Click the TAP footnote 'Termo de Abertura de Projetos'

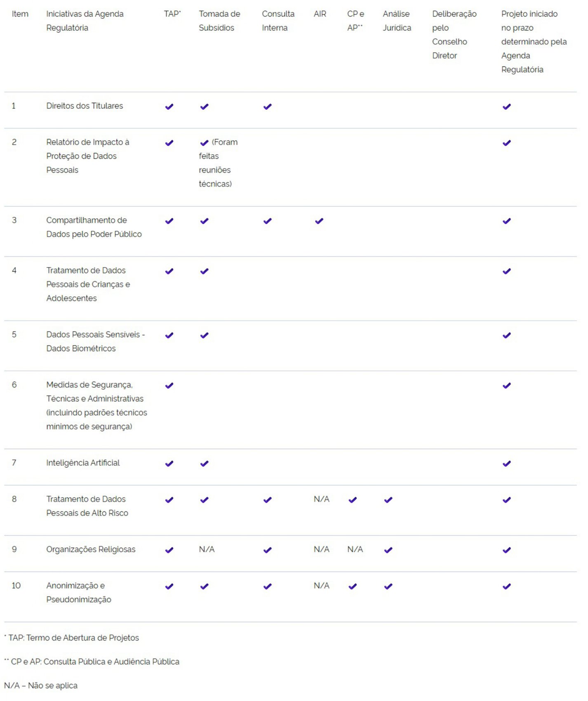tap(73, 637)
